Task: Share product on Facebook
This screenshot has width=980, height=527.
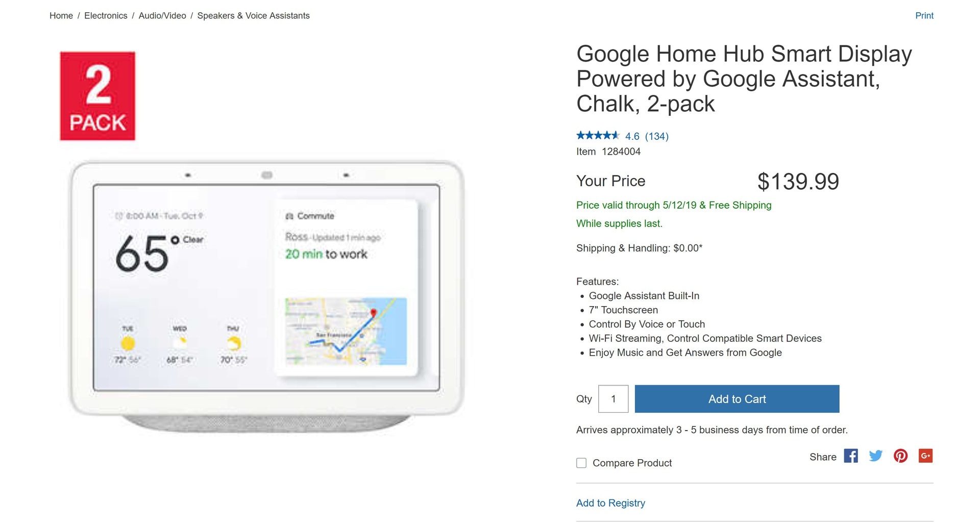Action: tap(850, 456)
